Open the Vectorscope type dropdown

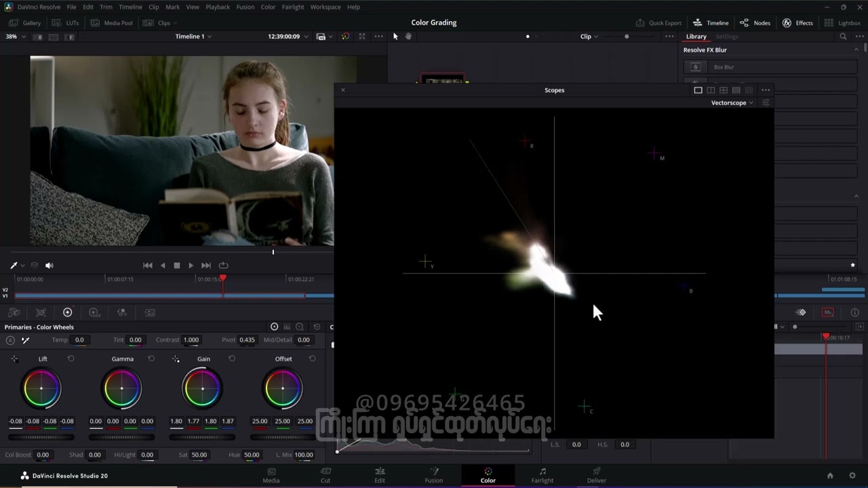point(732,103)
